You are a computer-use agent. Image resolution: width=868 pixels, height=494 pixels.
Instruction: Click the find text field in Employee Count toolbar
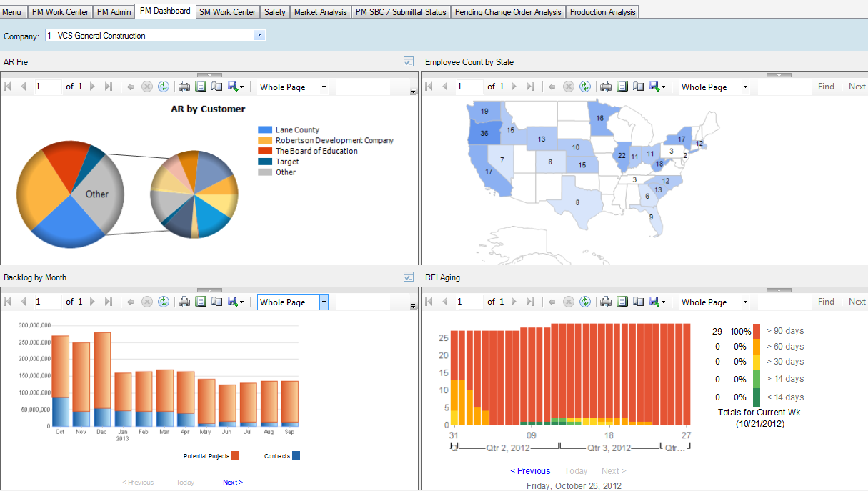click(x=784, y=87)
